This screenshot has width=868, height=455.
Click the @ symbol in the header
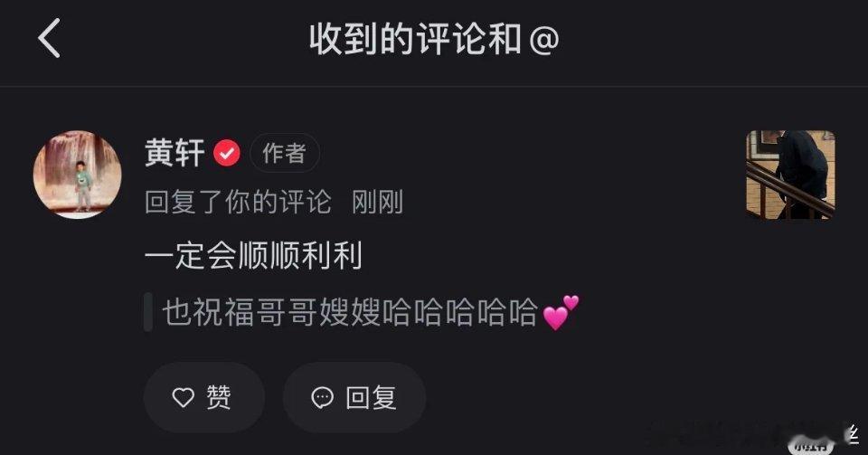(x=544, y=41)
